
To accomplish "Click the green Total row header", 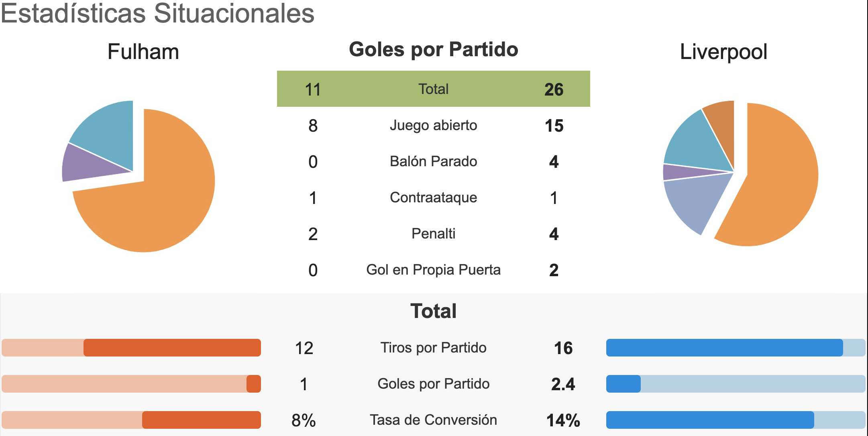I will 433,89.
